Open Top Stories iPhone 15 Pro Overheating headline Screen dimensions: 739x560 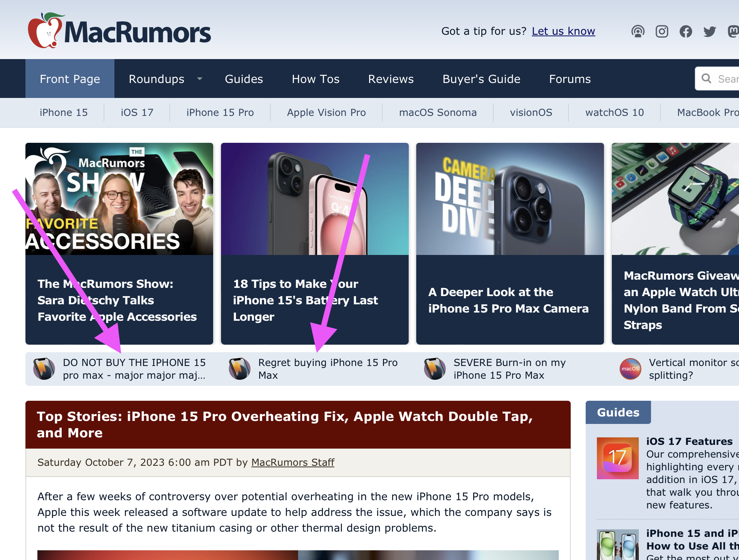[x=285, y=425]
